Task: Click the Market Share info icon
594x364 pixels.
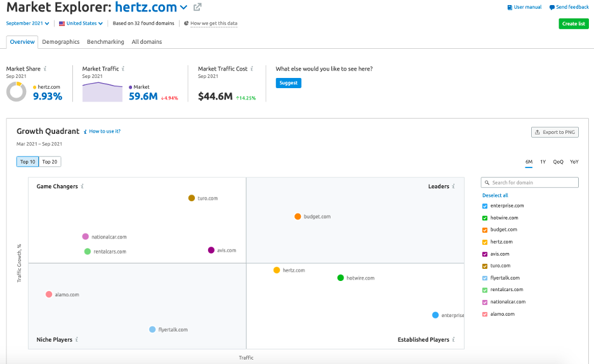Action: (45, 68)
